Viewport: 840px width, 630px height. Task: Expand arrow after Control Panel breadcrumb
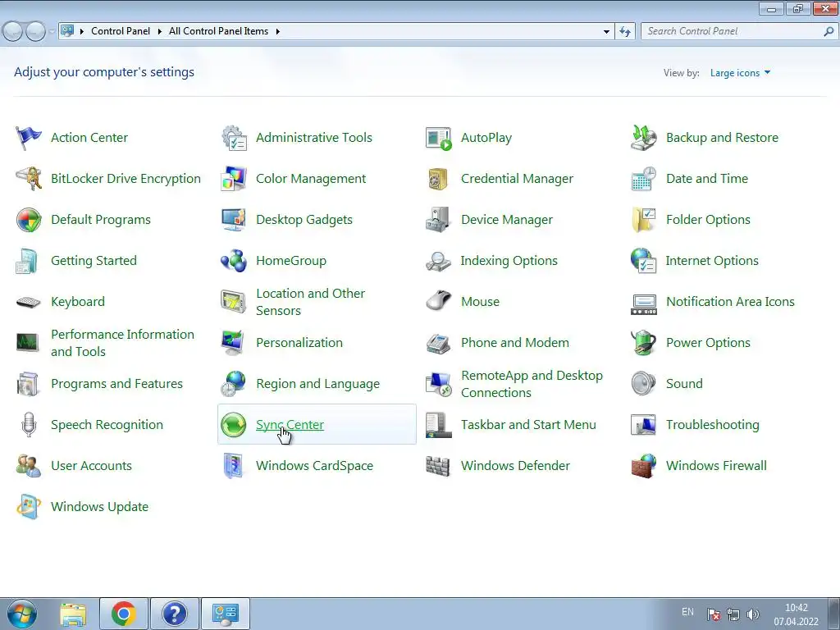[160, 31]
